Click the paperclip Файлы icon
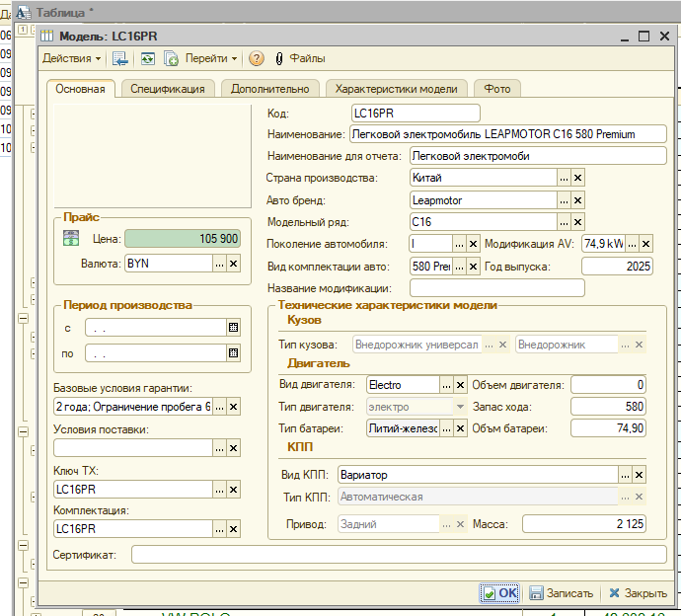681x616 pixels. (x=279, y=59)
